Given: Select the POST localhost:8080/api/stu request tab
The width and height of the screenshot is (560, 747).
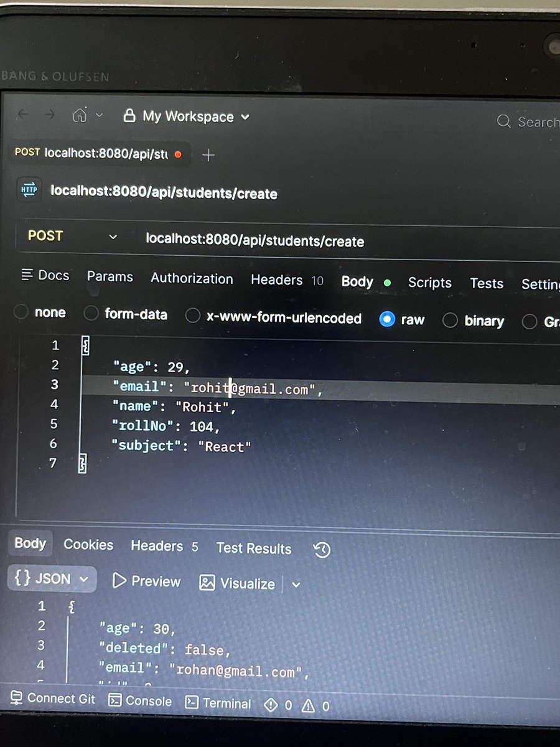Looking at the screenshot, I should [98, 153].
